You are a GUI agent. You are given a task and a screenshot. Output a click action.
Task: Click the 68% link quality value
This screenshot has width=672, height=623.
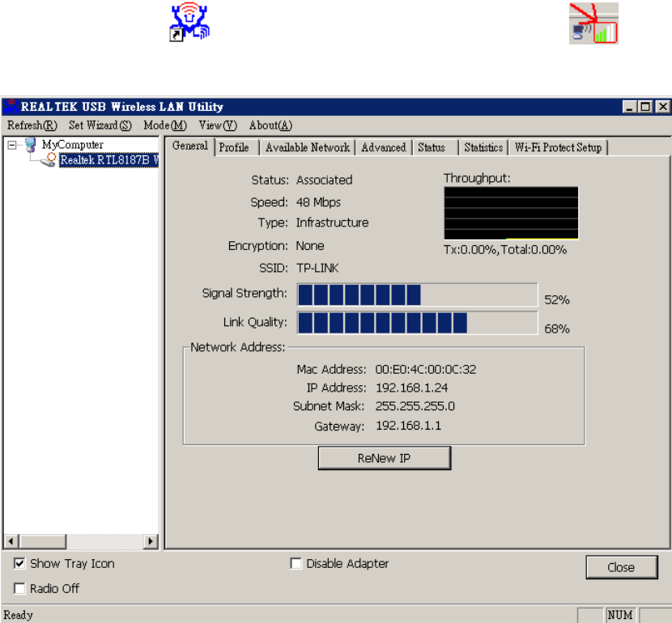[x=557, y=328]
